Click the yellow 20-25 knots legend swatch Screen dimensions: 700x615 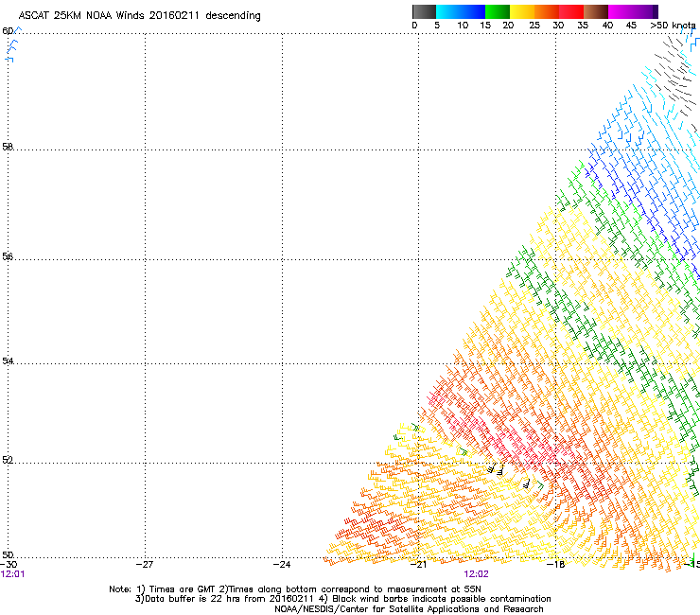[522, 11]
